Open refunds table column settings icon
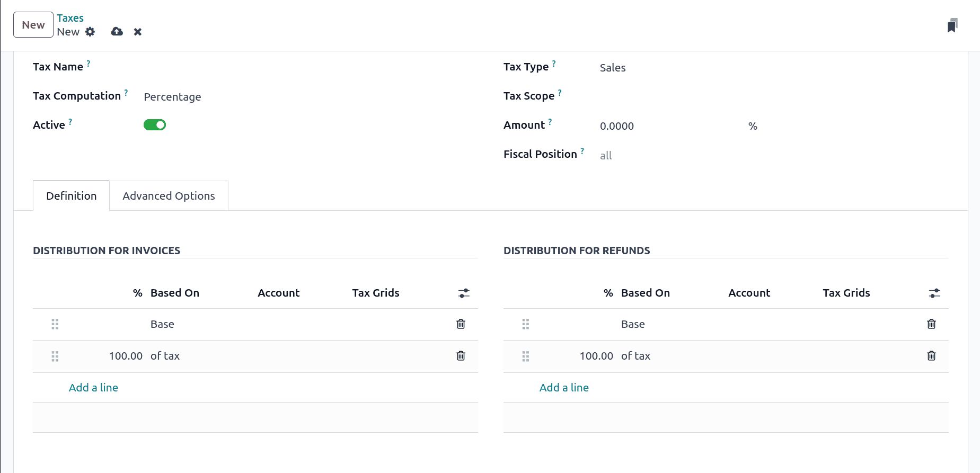Image resolution: width=980 pixels, height=473 pixels. tap(934, 293)
